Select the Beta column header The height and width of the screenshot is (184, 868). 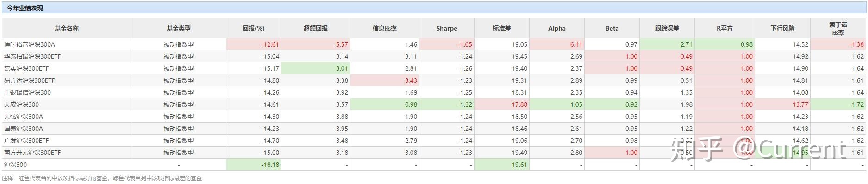(612, 28)
